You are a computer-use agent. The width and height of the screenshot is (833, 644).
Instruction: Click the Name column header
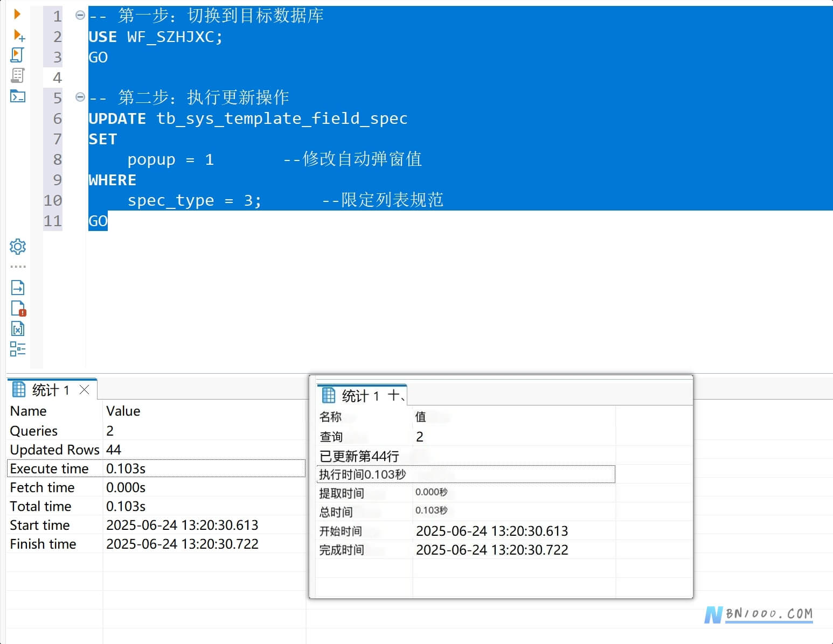[x=28, y=411]
